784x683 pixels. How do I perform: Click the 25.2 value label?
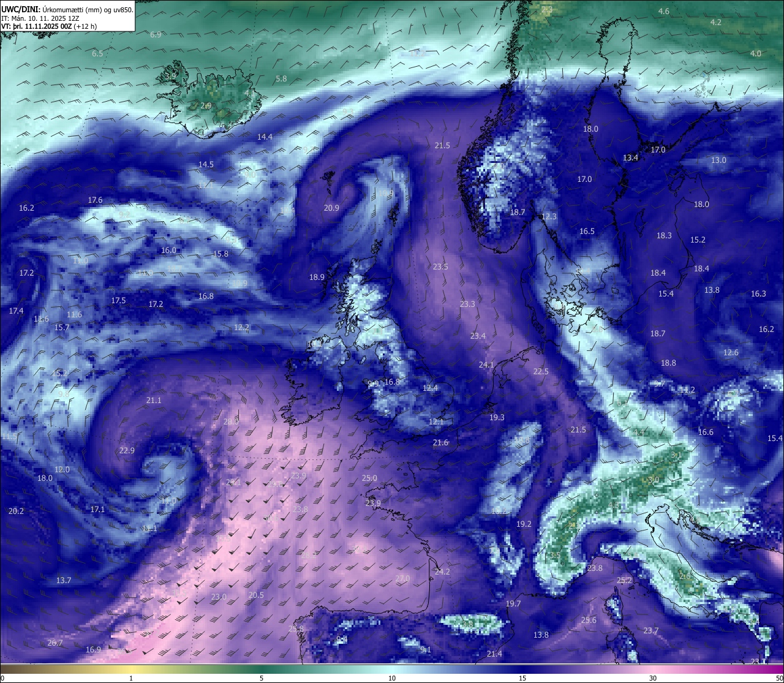pos(624,581)
